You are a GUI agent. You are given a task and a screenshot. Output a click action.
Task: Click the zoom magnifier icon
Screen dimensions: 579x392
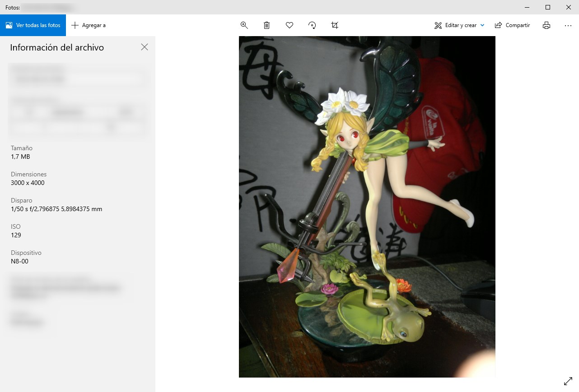244,25
